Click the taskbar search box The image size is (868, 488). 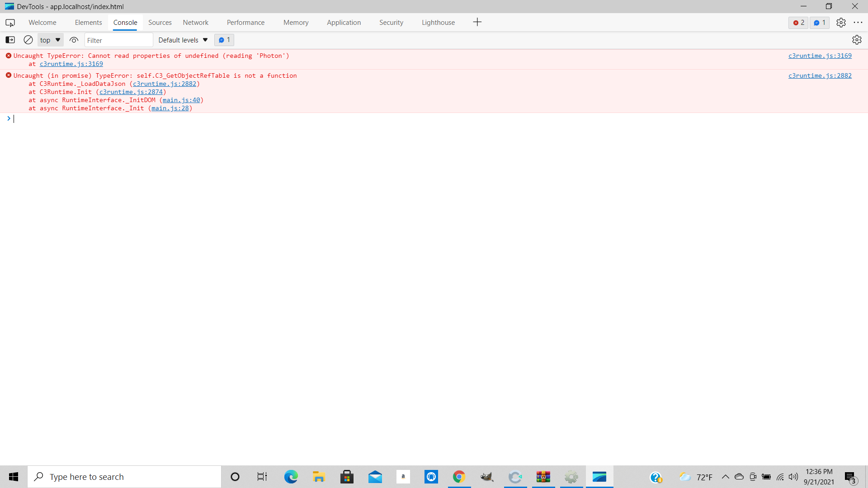124,477
